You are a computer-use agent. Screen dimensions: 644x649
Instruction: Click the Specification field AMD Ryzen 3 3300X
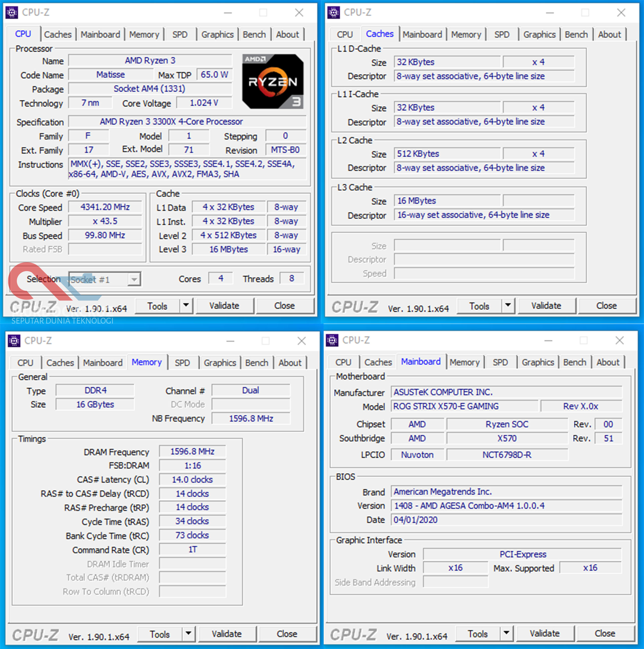pyautogui.click(x=188, y=122)
